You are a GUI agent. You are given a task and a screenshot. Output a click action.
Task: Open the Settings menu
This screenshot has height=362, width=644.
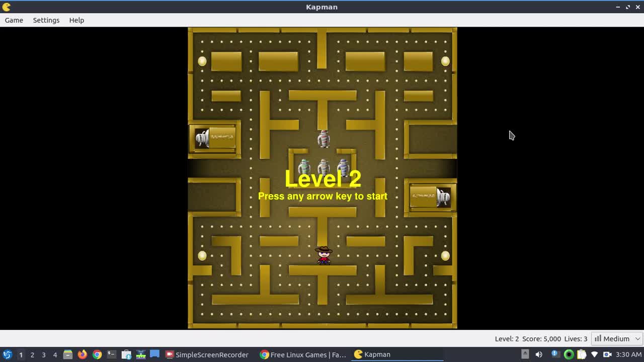46,20
